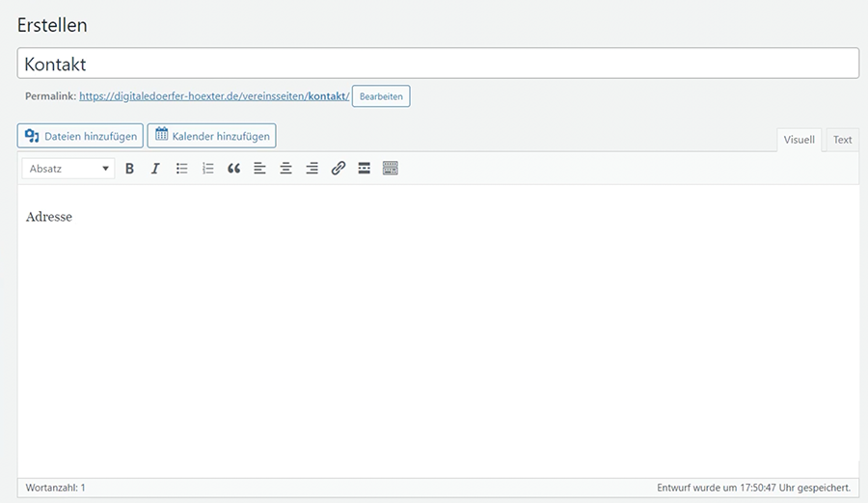Insert the Read More tag
The height and width of the screenshot is (503, 868).
[x=364, y=169]
